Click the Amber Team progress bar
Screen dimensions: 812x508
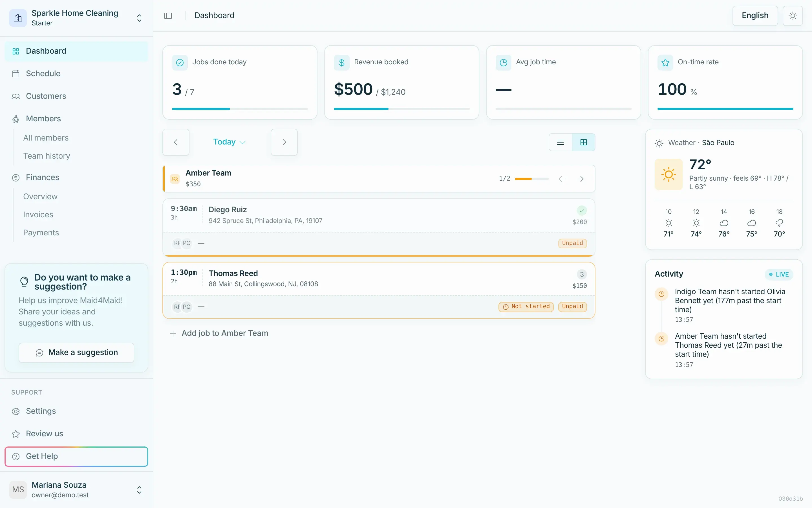(531, 179)
